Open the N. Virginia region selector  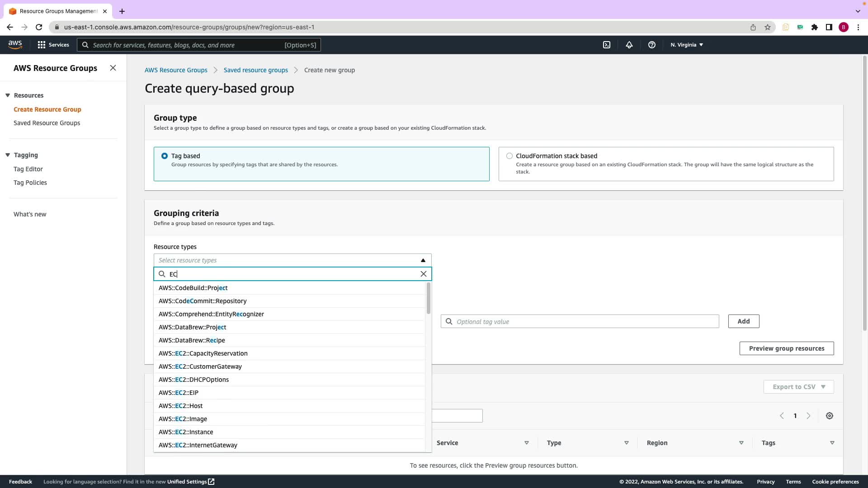click(686, 45)
